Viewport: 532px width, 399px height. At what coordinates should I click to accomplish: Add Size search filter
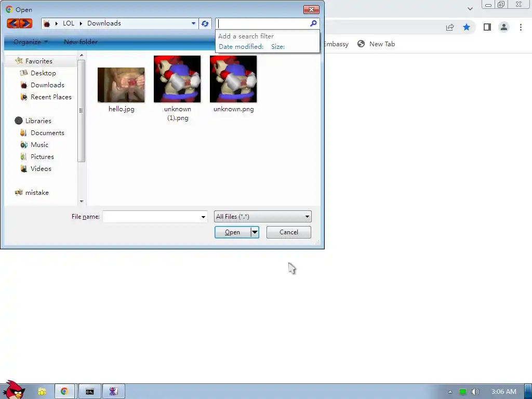(x=278, y=46)
